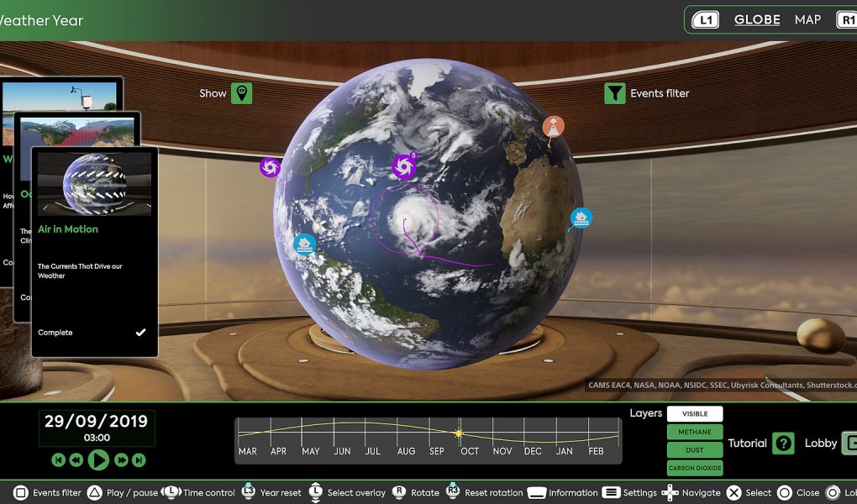Click the R3 Reset rotation hint icon
The width and height of the screenshot is (857, 504).
pos(453,491)
